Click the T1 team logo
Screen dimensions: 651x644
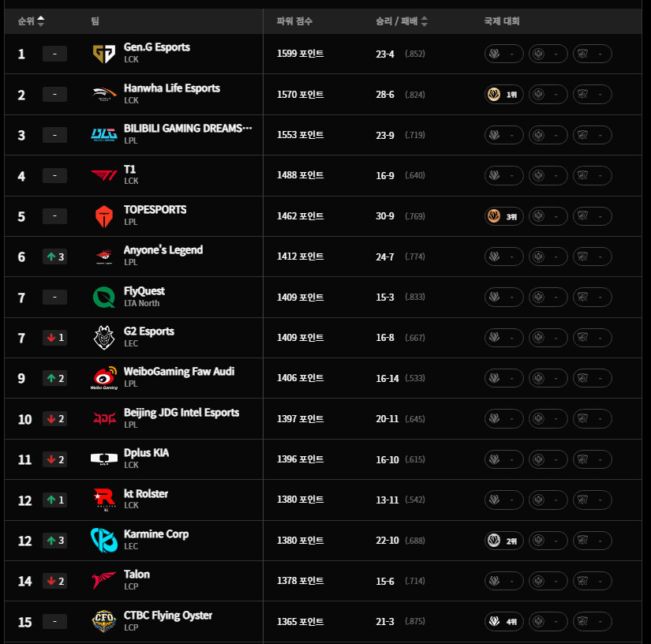104,176
